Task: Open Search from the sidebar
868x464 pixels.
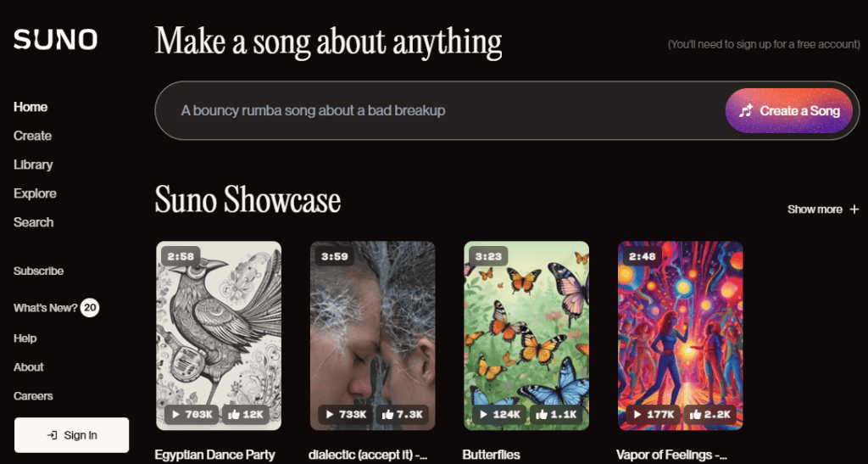Action: [x=34, y=222]
